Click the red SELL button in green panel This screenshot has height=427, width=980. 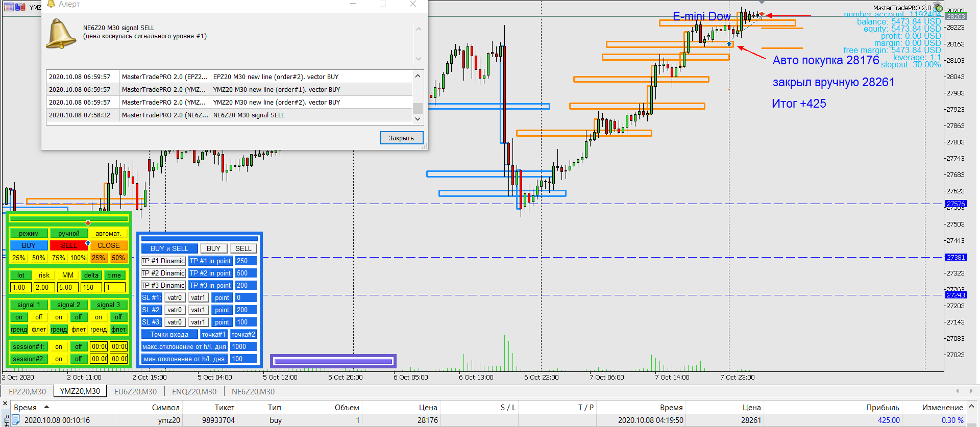point(68,245)
